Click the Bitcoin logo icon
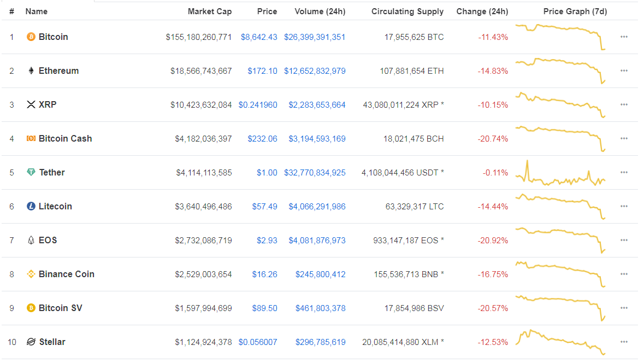 coord(31,37)
